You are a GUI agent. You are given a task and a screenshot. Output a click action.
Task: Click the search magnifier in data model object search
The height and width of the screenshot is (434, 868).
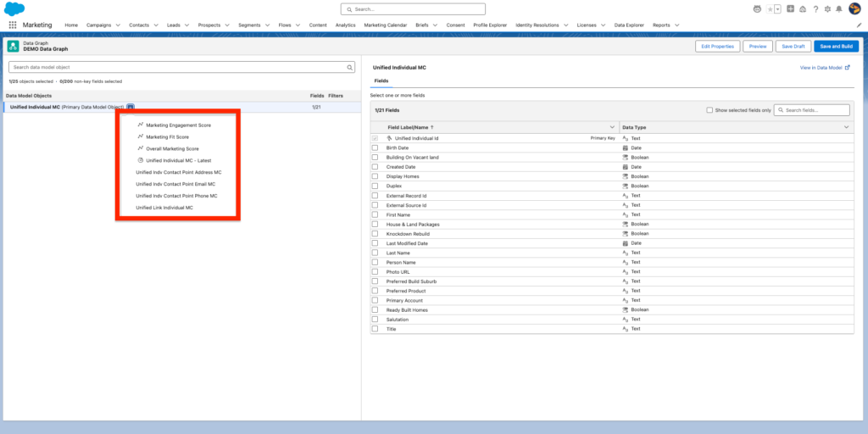(350, 67)
